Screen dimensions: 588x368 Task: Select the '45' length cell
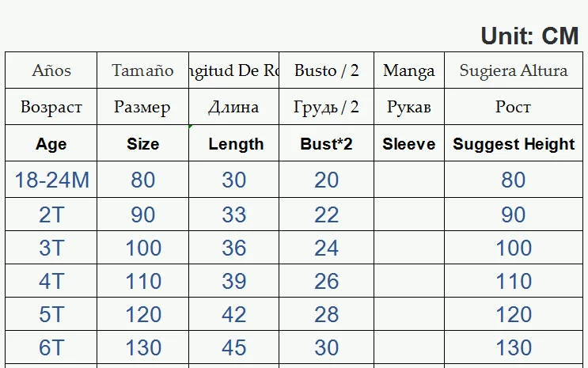click(234, 347)
